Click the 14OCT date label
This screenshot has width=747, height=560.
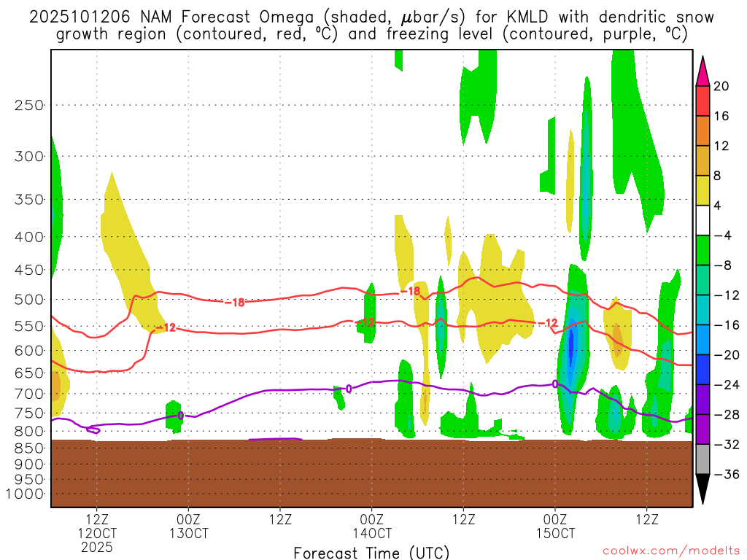372,533
